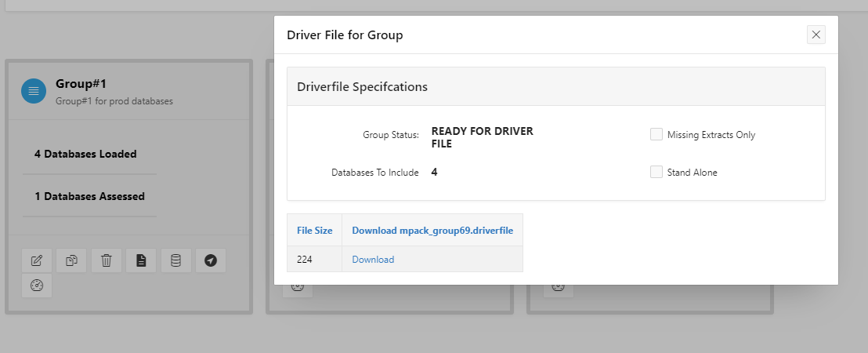868x353 pixels.
Task: Open the Group#1 round menu icon
Action: point(34,91)
